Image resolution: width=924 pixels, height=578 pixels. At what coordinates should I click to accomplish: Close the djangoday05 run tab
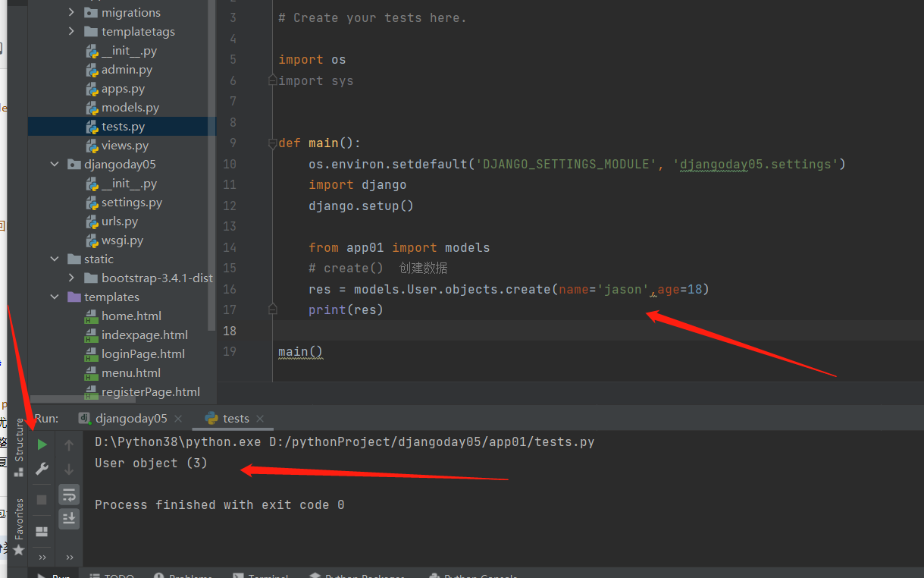(178, 419)
